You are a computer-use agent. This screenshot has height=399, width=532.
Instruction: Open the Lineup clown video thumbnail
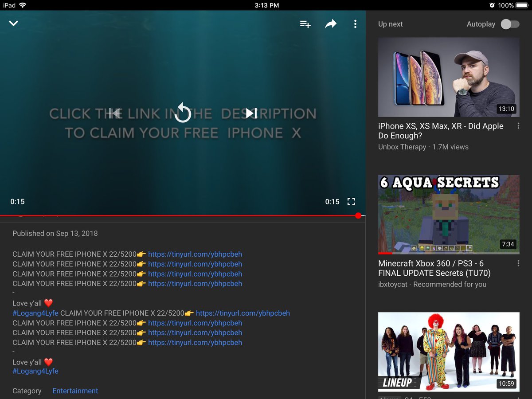[449, 352]
